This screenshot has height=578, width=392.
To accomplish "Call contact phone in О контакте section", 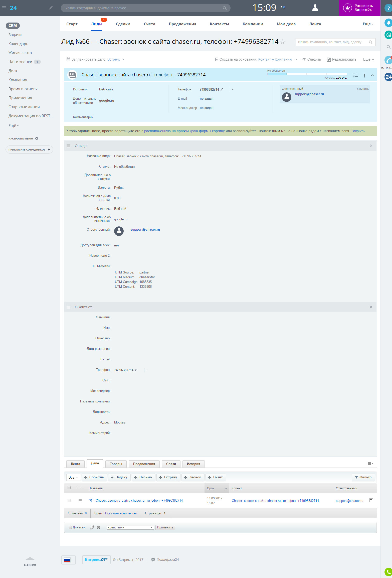I will (x=136, y=370).
